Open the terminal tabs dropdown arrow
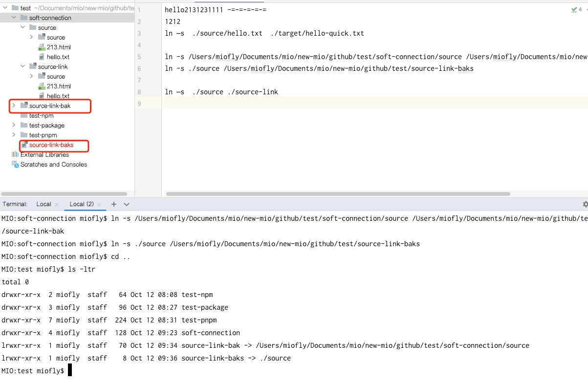 click(127, 204)
